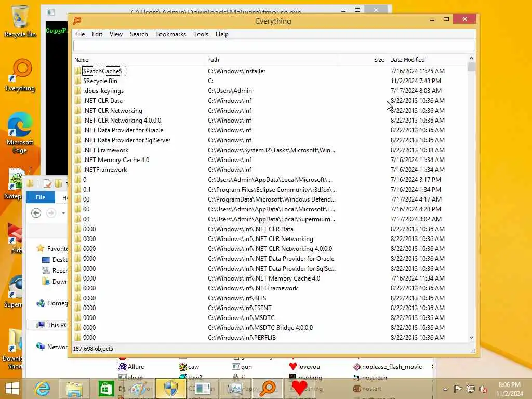Open the command prompt window system menu icon
532x399 pixels.
[51, 12]
